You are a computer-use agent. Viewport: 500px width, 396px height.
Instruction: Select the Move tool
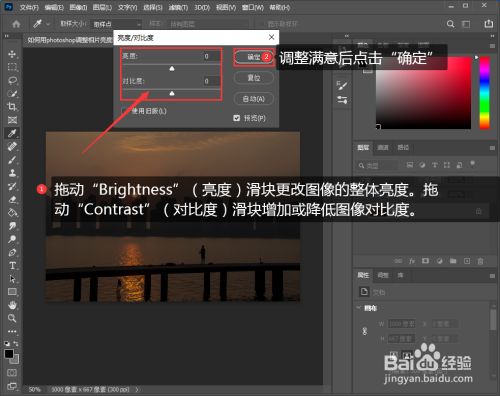click(12, 54)
